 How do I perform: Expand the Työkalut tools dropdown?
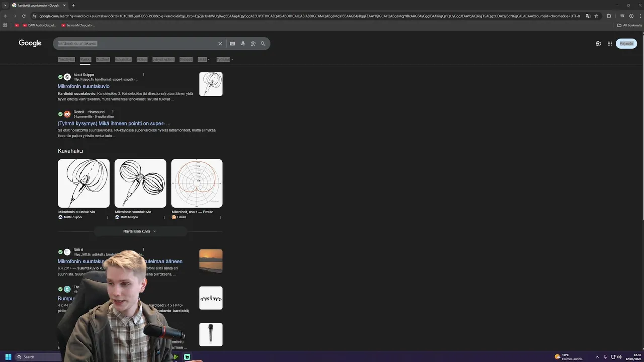[224, 59]
